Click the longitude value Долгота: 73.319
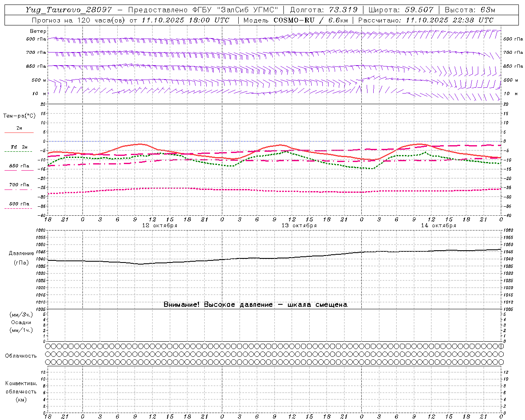This screenshot has width=525, height=420. pyautogui.click(x=324, y=10)
